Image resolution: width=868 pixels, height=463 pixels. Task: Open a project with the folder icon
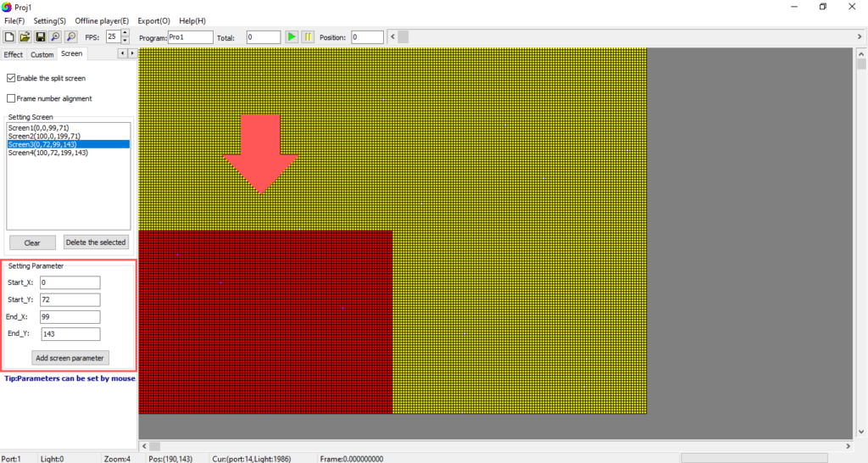click(x=25, y=37)
